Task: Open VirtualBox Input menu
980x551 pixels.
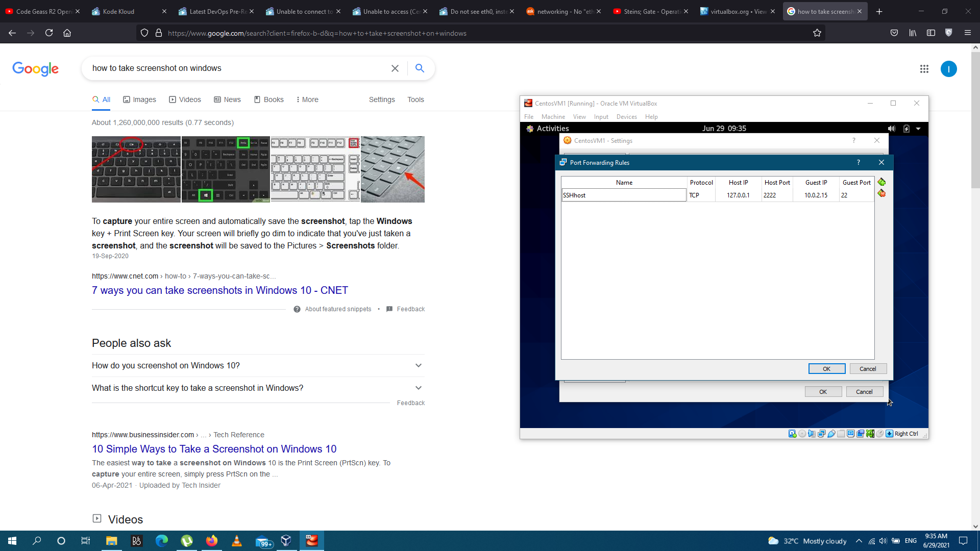Action: (601, 117)
